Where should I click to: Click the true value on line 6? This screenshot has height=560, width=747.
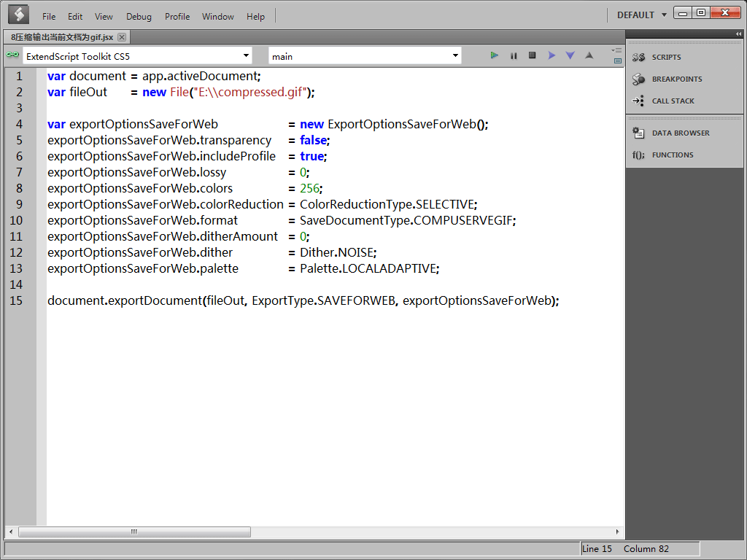[x=311, y=156]
